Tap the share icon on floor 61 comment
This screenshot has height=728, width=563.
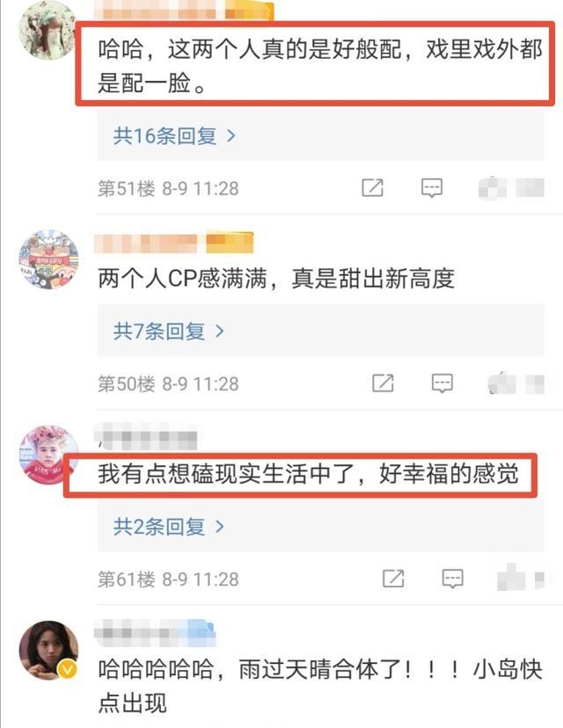[393, 579]
